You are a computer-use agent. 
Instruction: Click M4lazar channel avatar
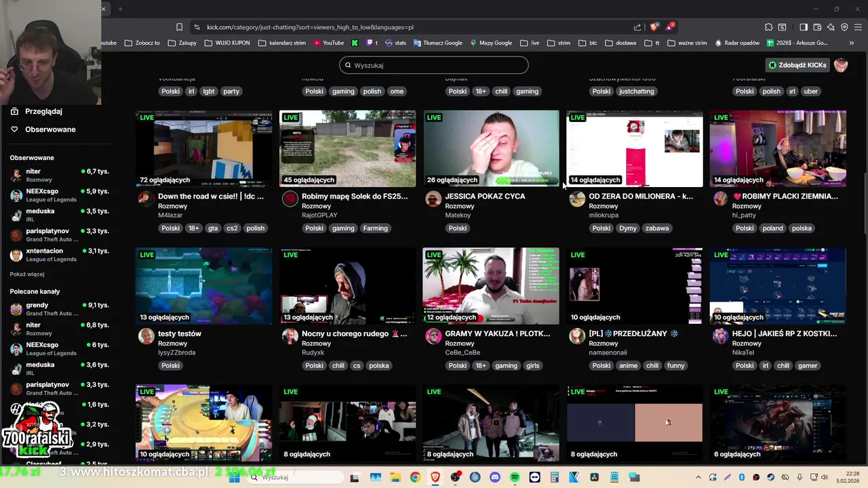pyautogui.click(x=146, y=199)
